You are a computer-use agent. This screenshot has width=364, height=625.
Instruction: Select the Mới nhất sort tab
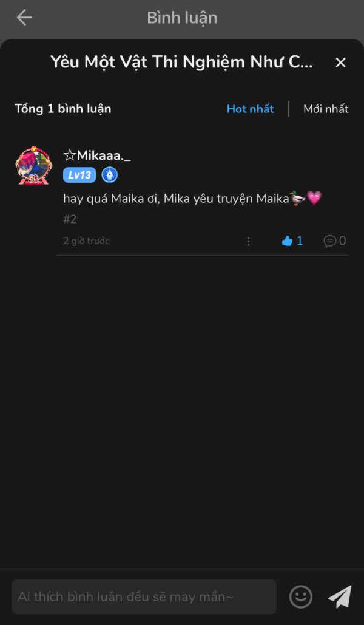coord(326,109)
